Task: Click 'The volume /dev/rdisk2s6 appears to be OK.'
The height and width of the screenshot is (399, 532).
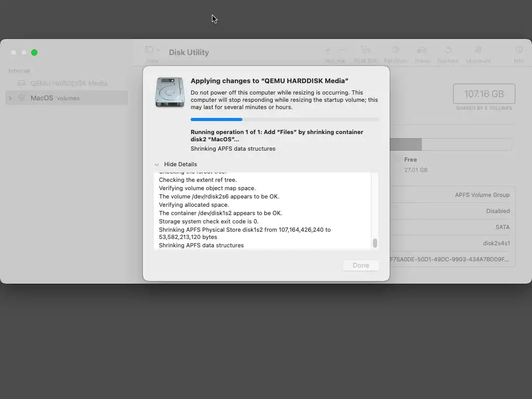Action: pos(219,196)
